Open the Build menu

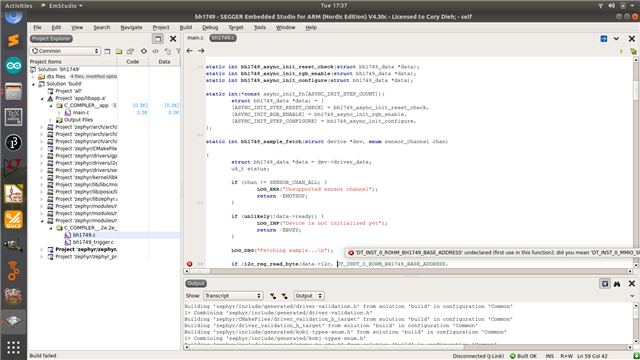(186, 27)
